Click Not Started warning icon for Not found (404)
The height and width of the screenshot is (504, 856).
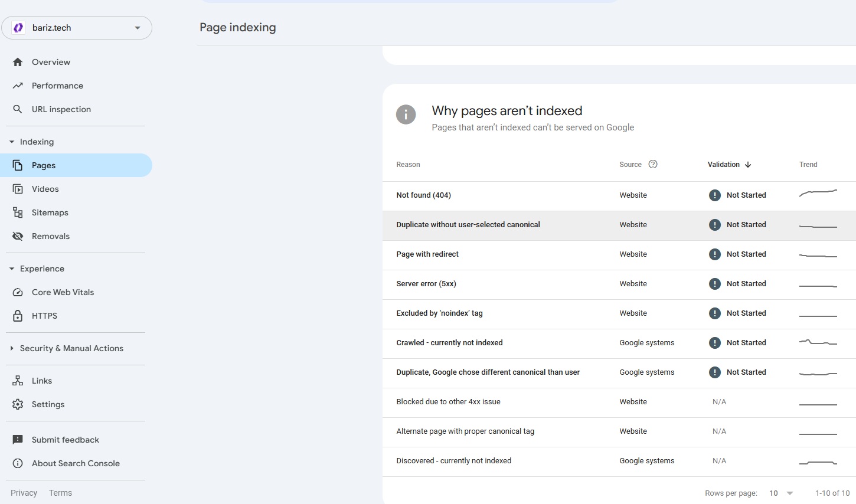click(715, 195)
